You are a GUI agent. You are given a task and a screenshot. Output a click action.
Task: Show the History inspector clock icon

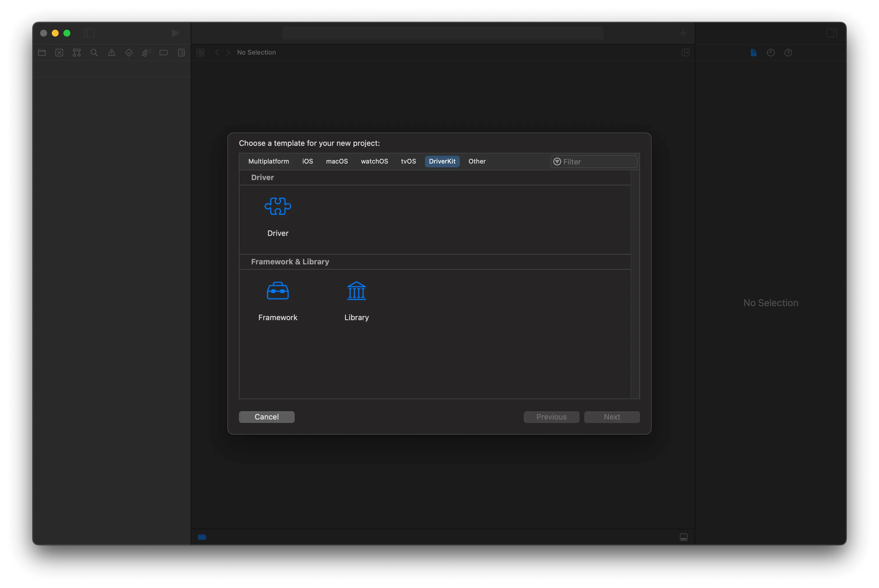[771, 53]
